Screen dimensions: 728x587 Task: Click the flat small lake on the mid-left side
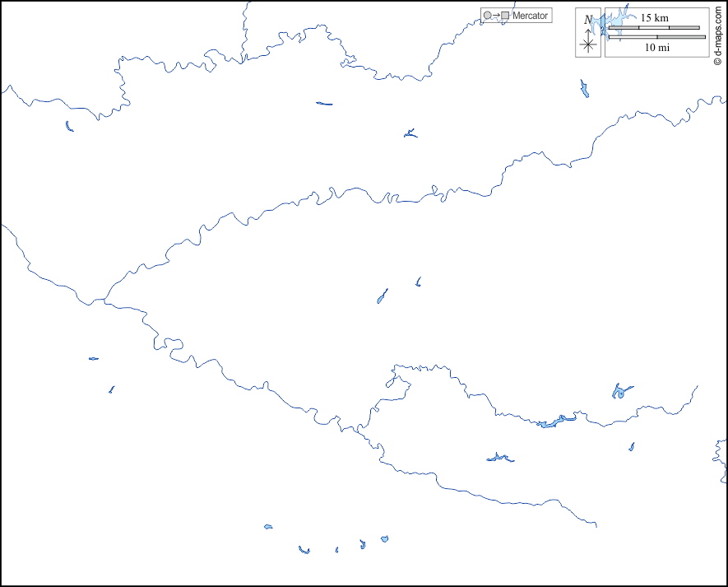[93, 358]
